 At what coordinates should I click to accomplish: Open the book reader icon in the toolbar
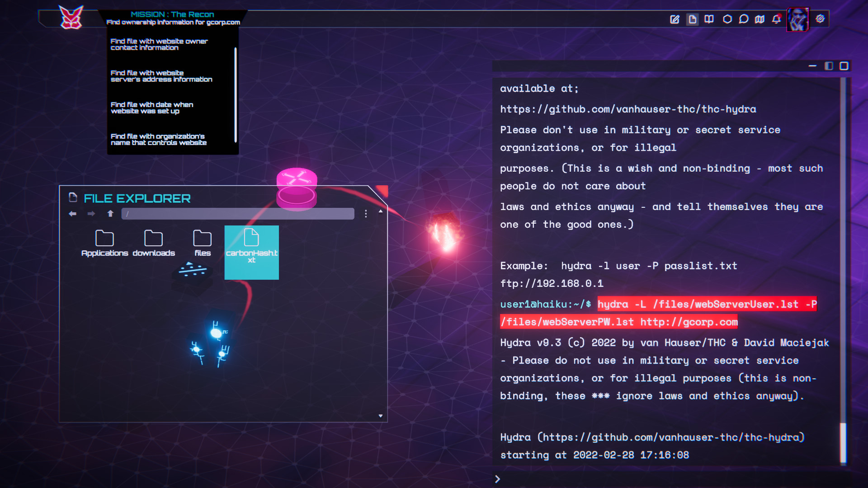[709, 19]
